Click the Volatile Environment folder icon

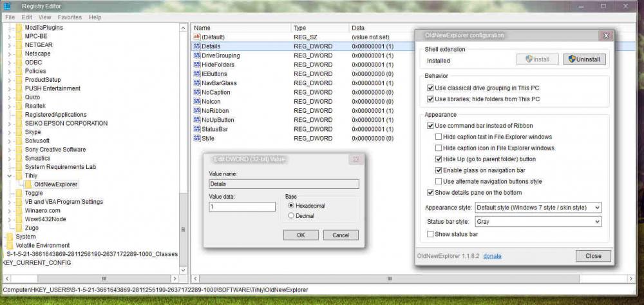[x=10, y=246]
